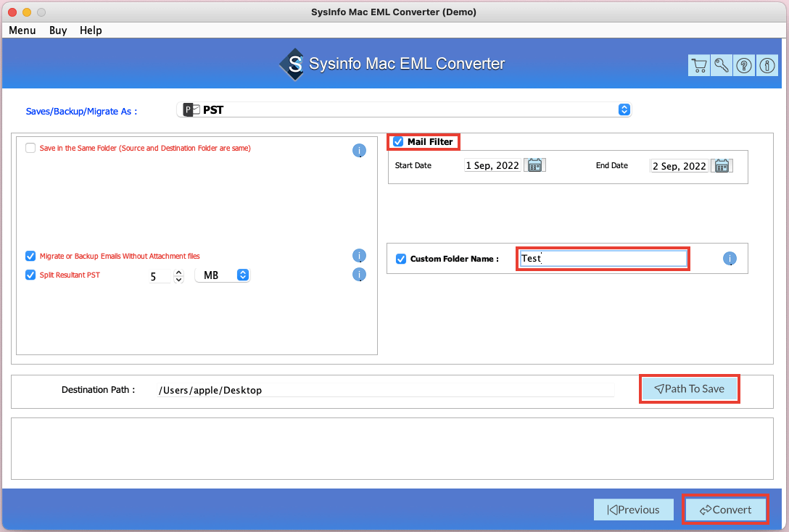Open the Menu menu
The height and width of the screenshot is (532, 789).
point(22,30)
